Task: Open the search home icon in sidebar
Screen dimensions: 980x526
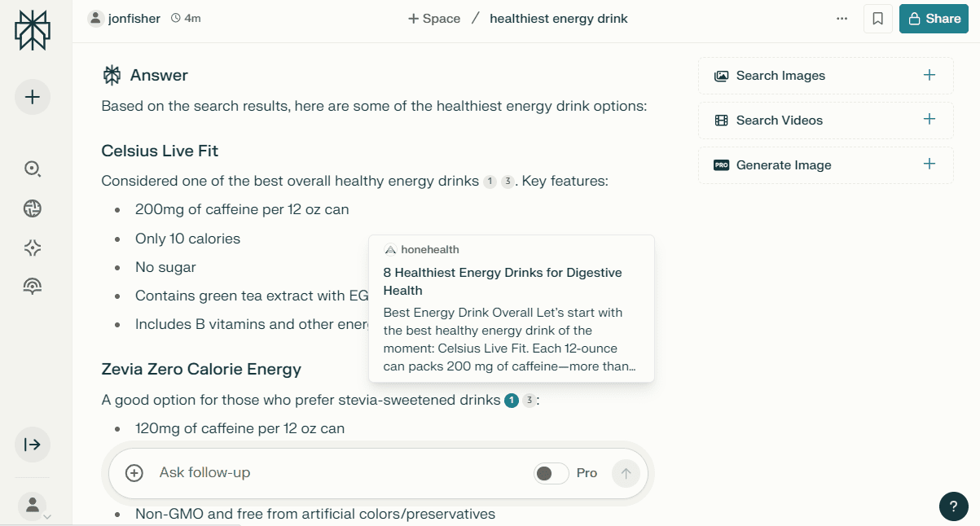Action: 33,169
